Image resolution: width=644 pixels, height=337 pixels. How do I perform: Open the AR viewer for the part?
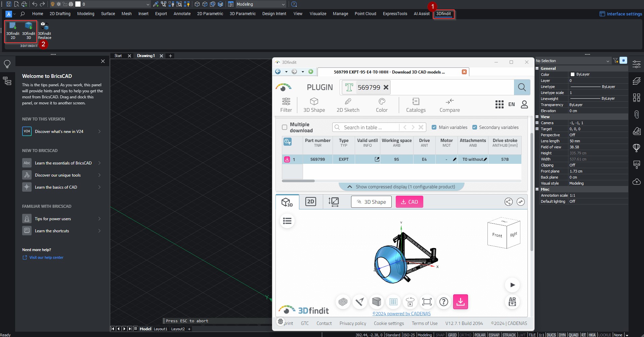click(x=512, y=301)
